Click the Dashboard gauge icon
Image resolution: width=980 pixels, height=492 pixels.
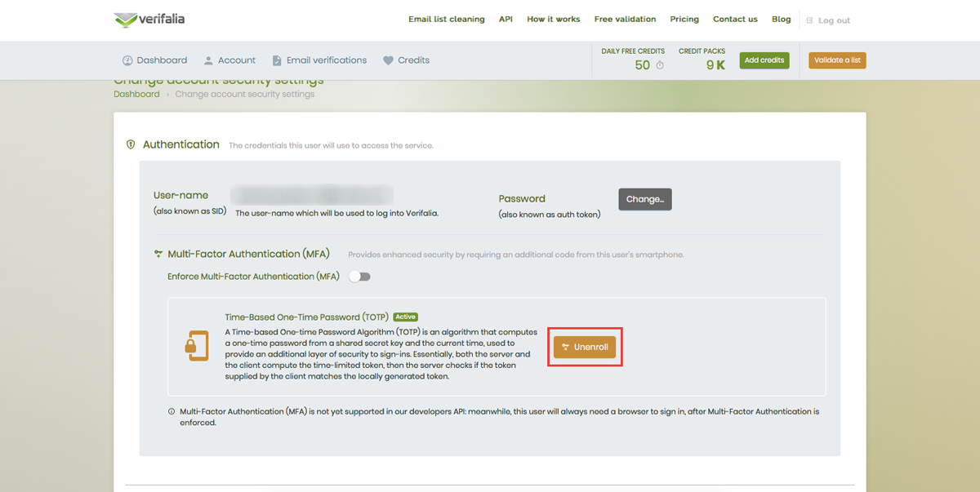(x=127, y=60)
